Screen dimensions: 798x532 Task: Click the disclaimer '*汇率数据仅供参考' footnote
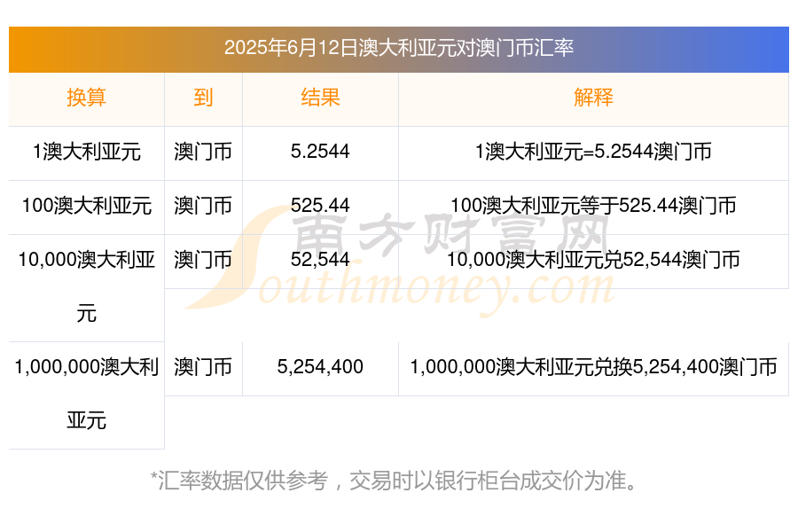[394, 481]
